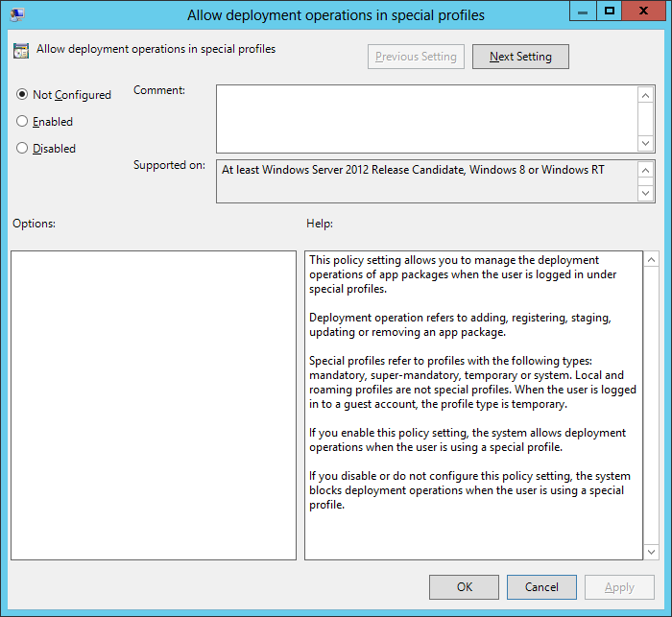Select the Disabled radio button

point(22,149)
